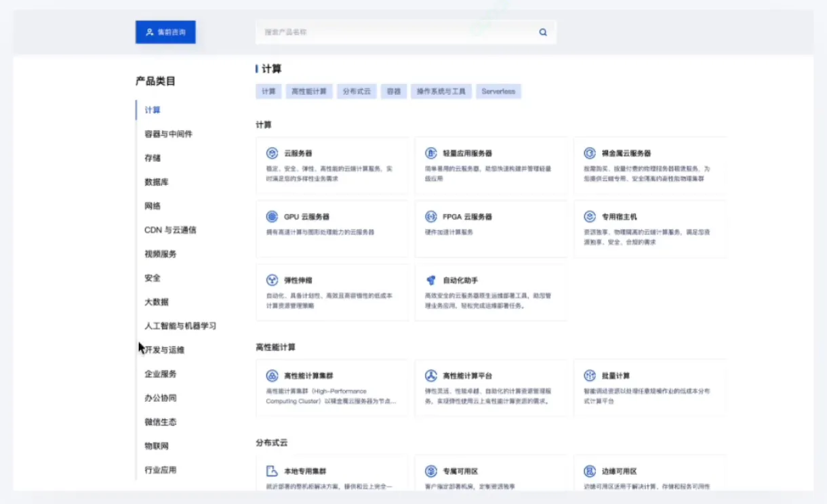
Task: Select the 容器 filter tag
Action: pos(393,91)
